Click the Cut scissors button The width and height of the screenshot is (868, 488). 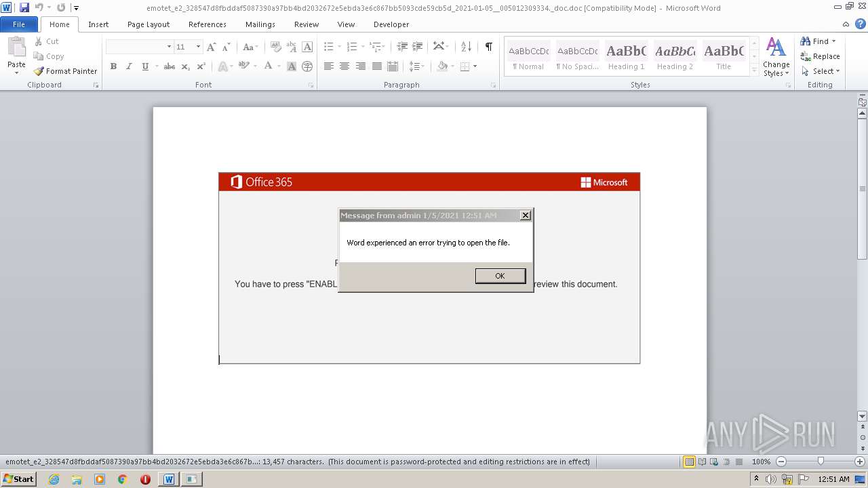[x=47, y=41]
